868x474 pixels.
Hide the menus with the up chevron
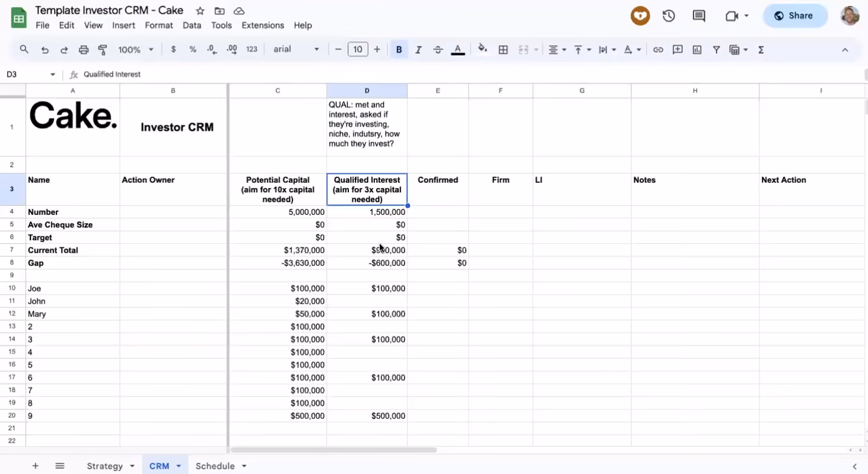[845, 50]
